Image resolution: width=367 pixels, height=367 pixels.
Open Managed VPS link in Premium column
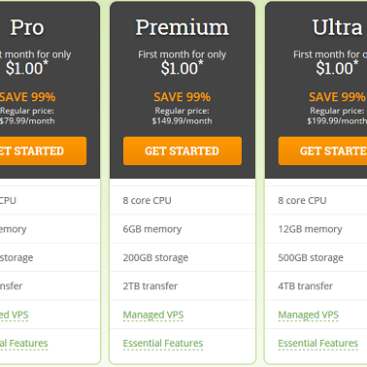153,315
